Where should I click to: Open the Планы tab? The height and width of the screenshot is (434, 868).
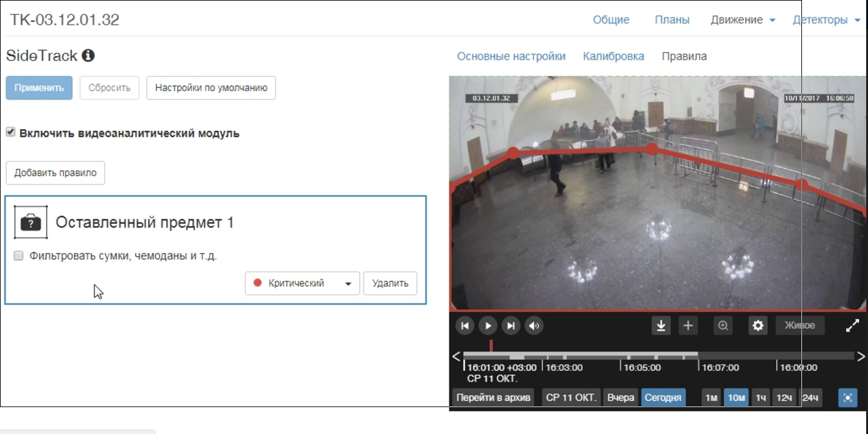[x=672, y=20]
